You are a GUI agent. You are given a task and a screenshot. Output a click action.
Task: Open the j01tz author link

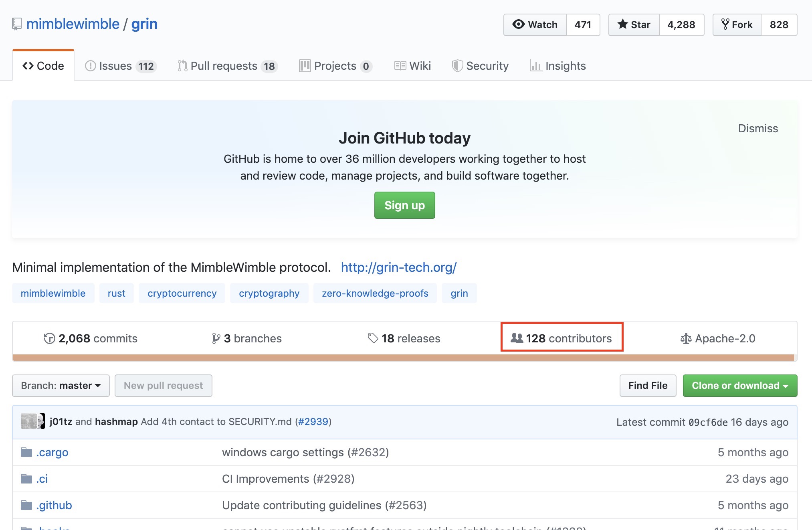61,422
